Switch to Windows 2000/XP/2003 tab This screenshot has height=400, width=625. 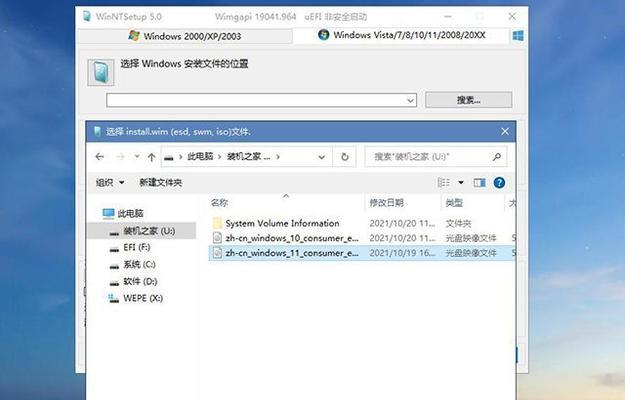tap(185, 36)
